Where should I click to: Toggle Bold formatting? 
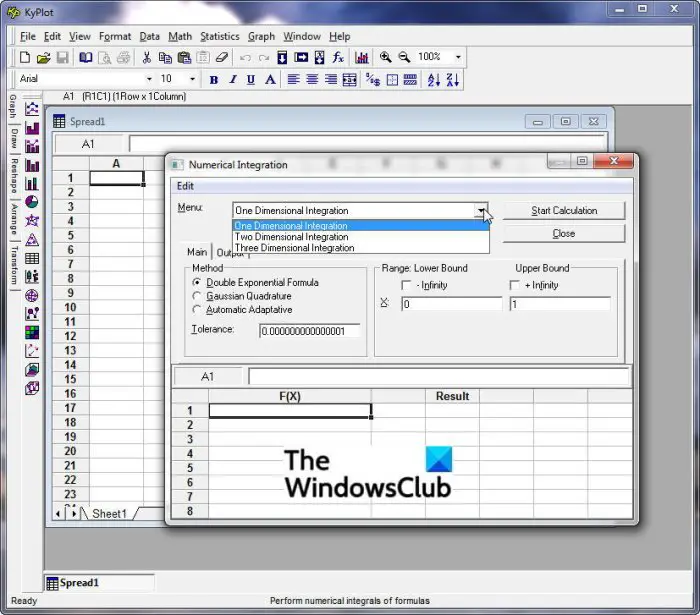214,80
